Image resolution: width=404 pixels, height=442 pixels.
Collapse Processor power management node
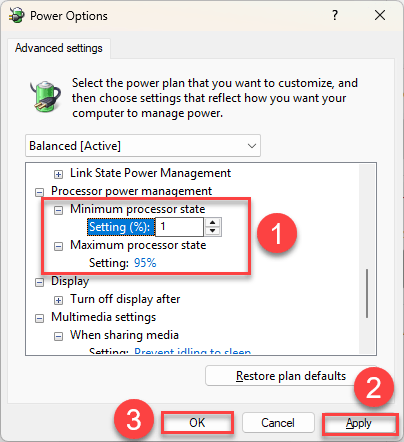coord(39,192)
